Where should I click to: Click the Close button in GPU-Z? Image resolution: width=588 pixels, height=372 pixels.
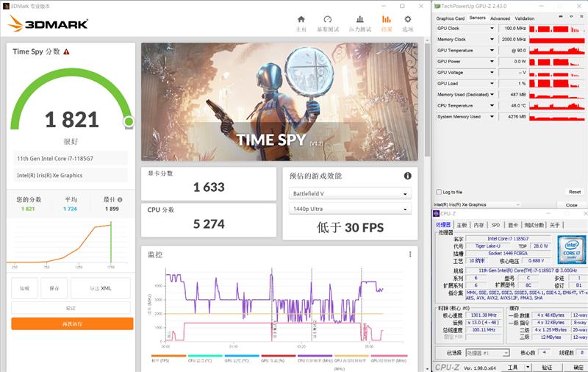[571, 205]
